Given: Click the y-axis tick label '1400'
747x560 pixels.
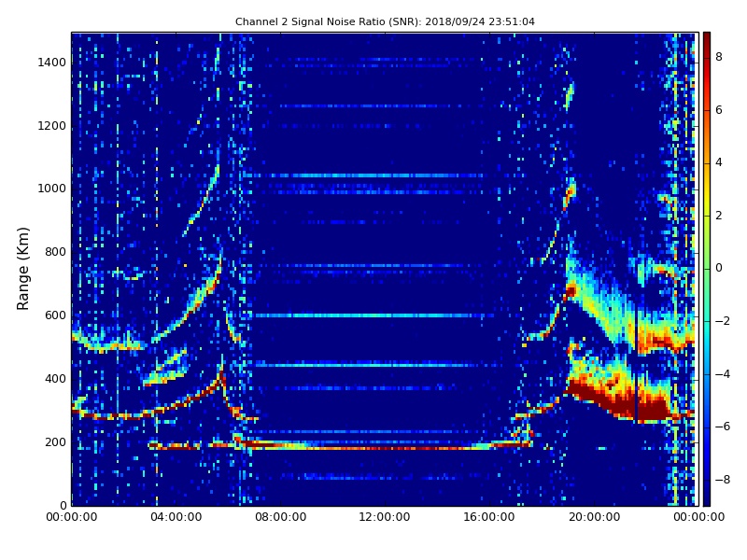Looking at the screenshot, I should pyautogui.click(x=52, y=63).
